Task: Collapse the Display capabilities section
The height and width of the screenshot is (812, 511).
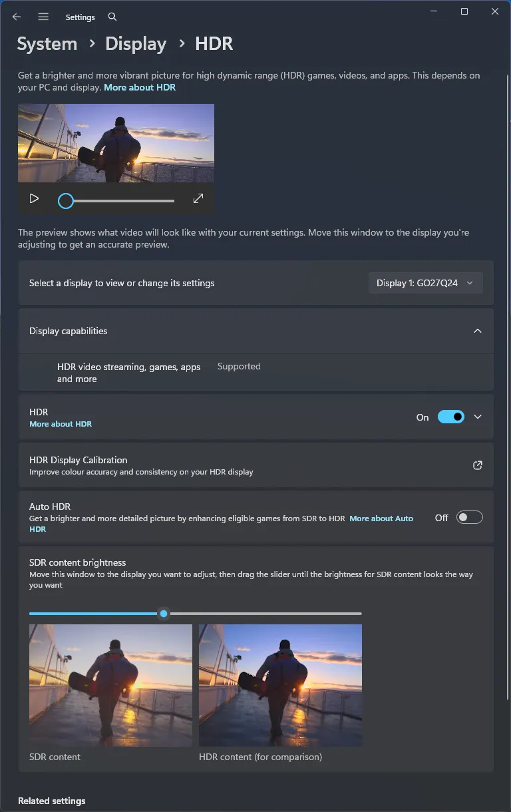Action: click(477, 331)
